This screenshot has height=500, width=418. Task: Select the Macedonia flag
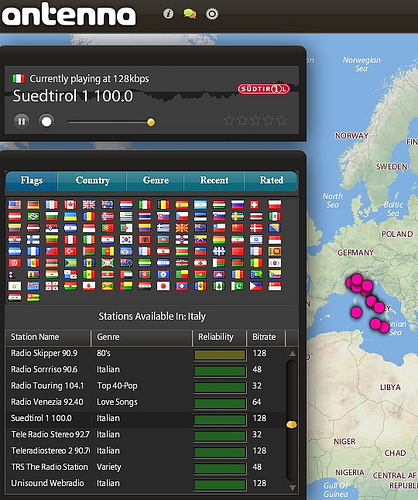tap(182, 228)
